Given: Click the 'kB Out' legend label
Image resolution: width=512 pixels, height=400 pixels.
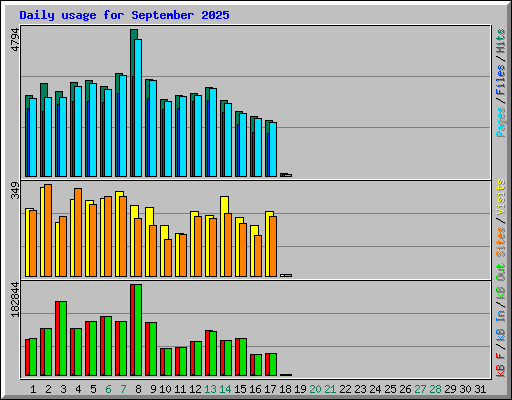Looking at the screenshot, I should [x=501, y=282].
